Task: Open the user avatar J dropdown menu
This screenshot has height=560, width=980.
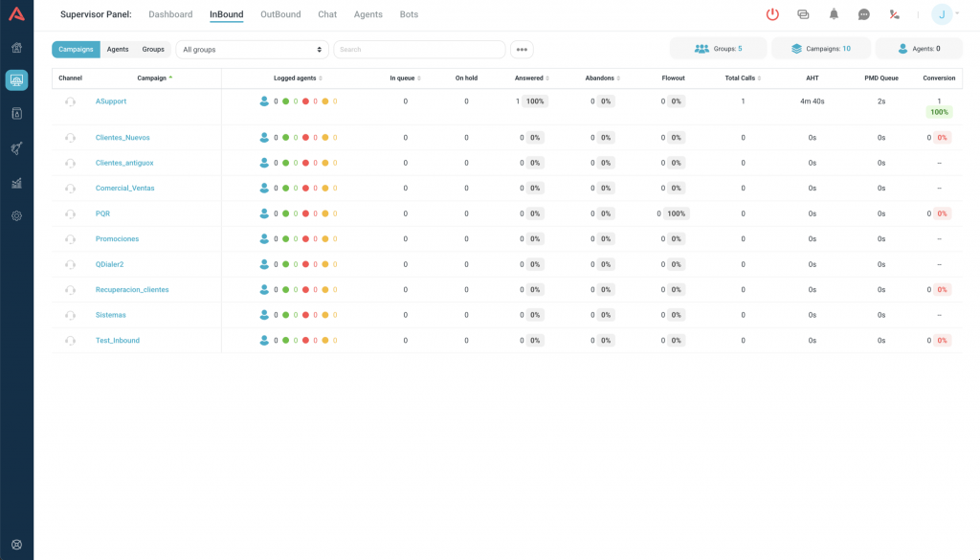Action: point(943,14)
